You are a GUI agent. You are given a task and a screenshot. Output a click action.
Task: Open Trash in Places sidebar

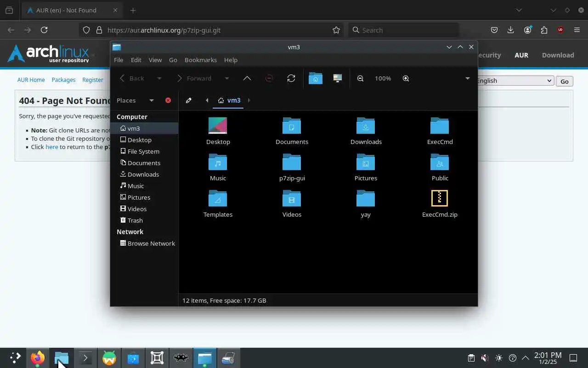[144, 220]
